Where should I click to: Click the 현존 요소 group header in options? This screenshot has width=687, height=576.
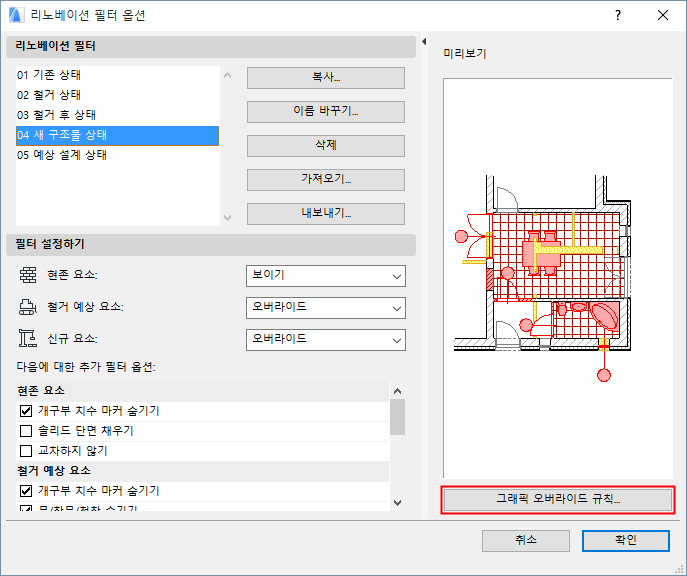pos(202,391)
